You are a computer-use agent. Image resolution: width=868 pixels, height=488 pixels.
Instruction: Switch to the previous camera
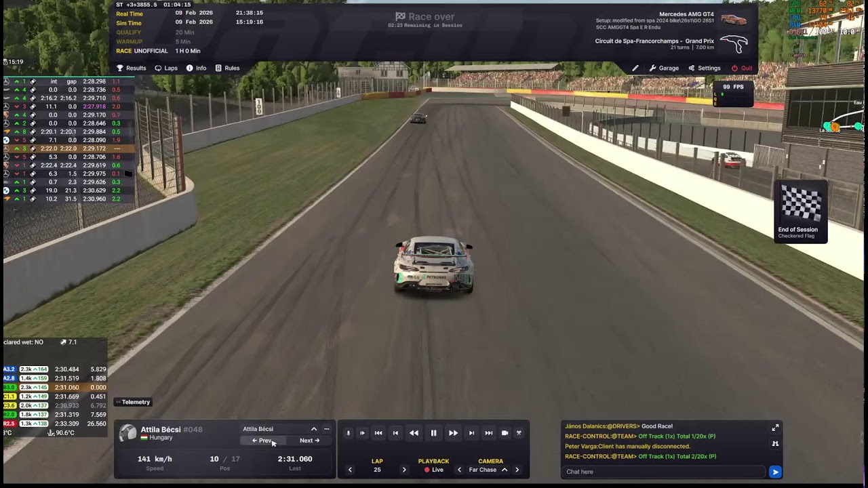(459, 470)
